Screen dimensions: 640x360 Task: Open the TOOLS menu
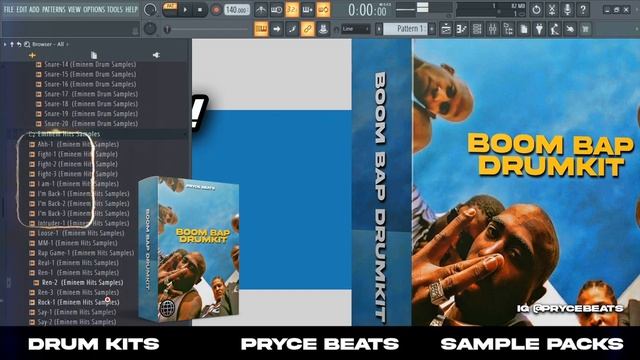115,9
